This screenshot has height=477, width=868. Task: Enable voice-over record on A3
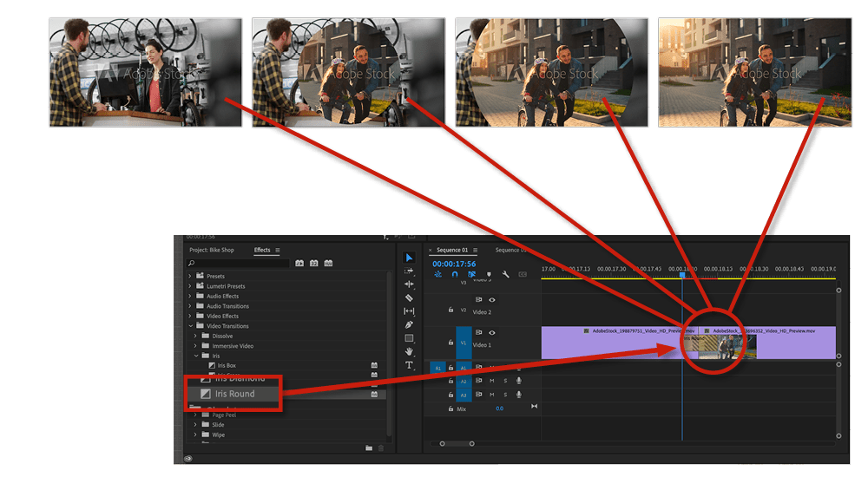pos(519,395)
